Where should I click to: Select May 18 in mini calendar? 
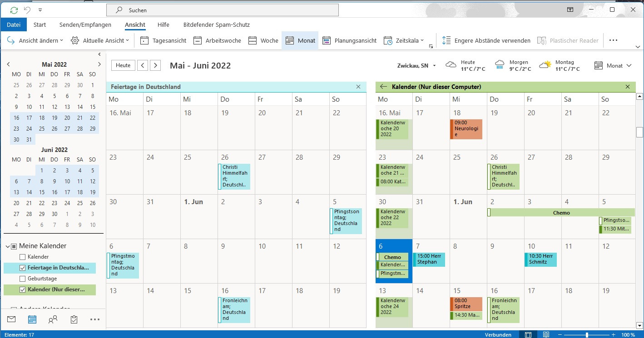click(42, 118)
